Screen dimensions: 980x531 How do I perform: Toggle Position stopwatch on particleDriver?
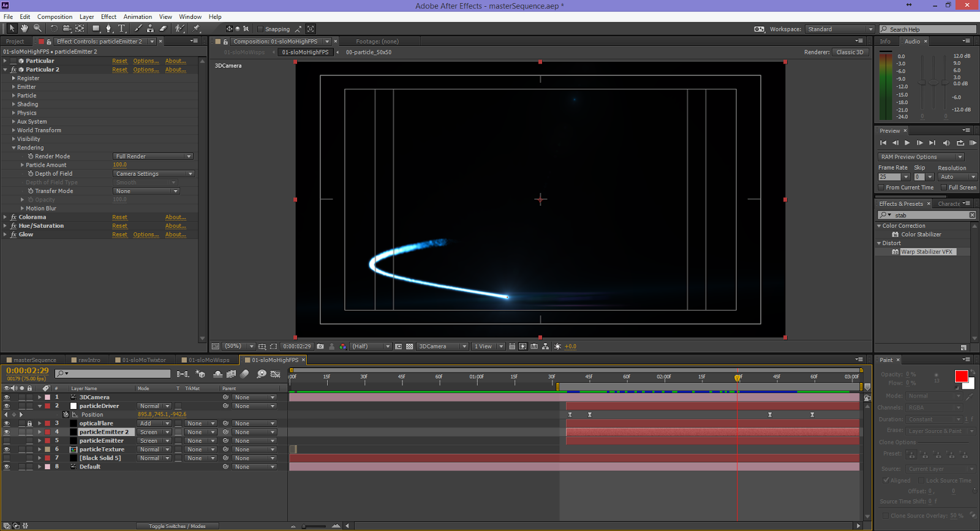tap(66, 415)
